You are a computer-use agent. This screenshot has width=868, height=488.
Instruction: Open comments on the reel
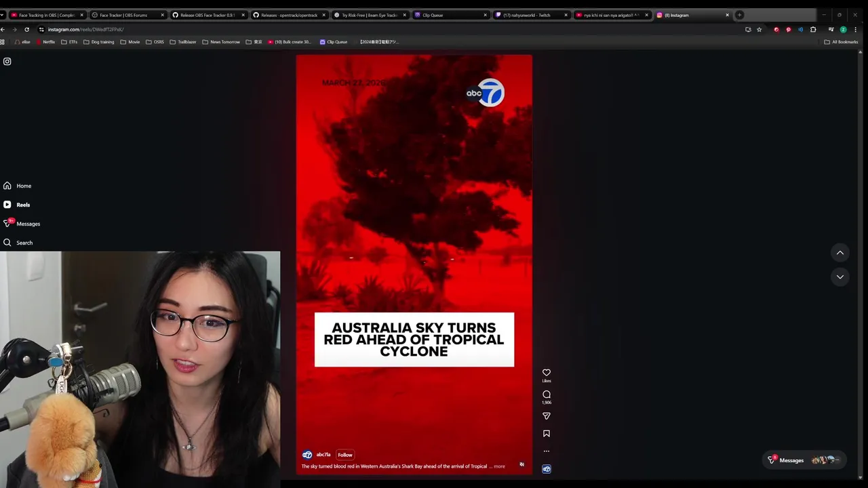(547, 394)
